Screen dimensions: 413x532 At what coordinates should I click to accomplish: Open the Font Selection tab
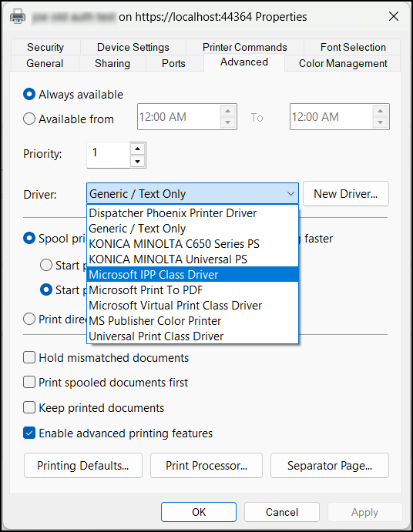[x=353, y=47]
